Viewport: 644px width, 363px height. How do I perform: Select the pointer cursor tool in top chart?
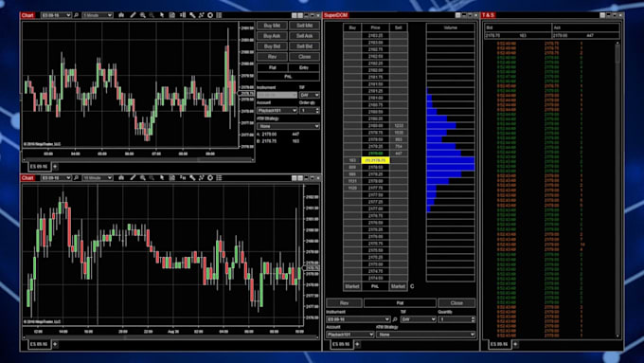tap(162, 15)
